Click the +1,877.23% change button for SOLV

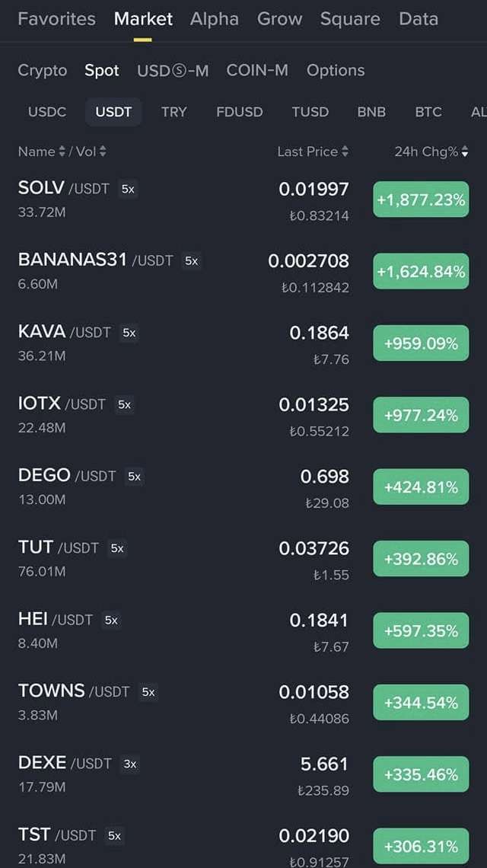[x=421, y=199]
